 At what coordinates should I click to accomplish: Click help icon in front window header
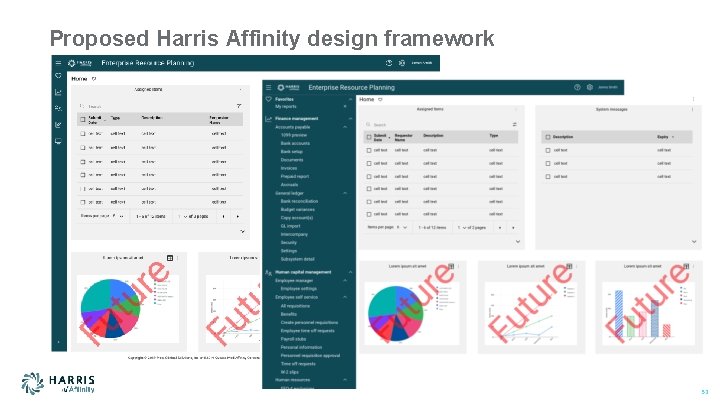(577, 87)
